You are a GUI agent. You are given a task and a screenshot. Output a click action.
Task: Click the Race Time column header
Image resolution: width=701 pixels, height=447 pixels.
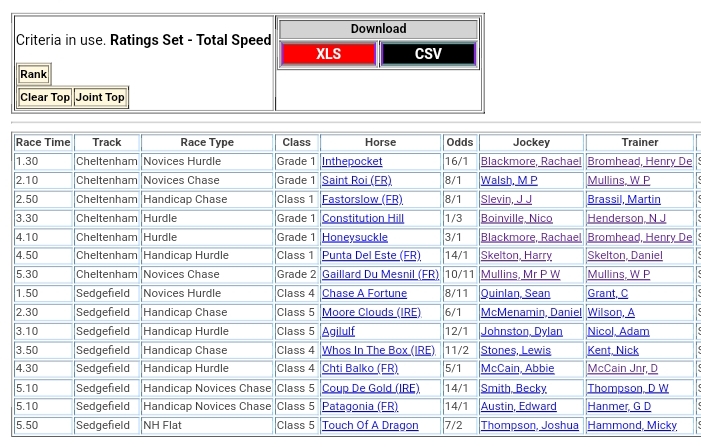pyautogui.click(x=43, y=143)
